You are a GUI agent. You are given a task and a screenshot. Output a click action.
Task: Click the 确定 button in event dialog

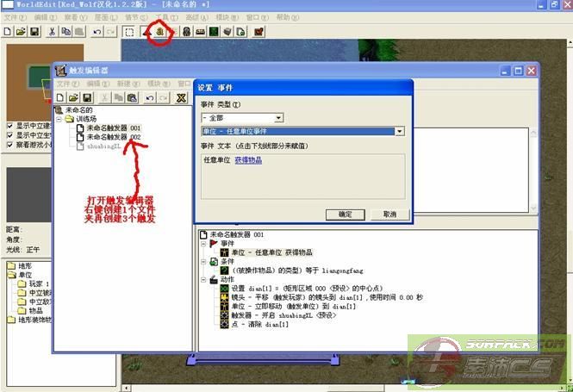tap(346, 214)
